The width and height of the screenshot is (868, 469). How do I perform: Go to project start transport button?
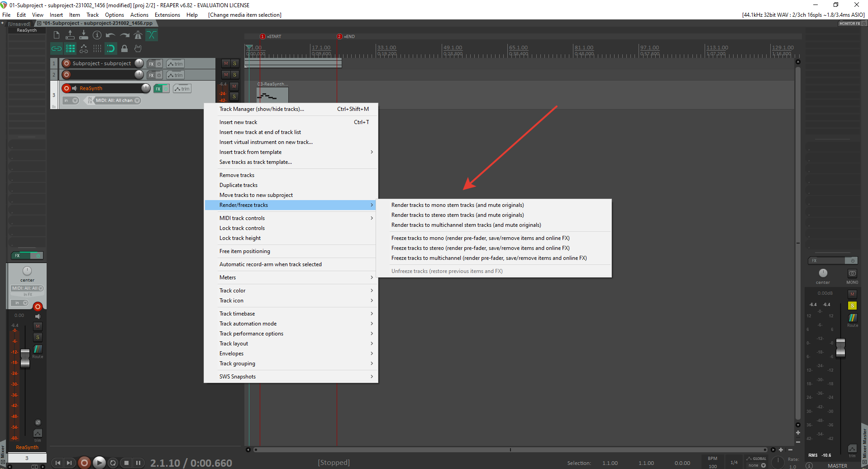click(x=57, y=463)
